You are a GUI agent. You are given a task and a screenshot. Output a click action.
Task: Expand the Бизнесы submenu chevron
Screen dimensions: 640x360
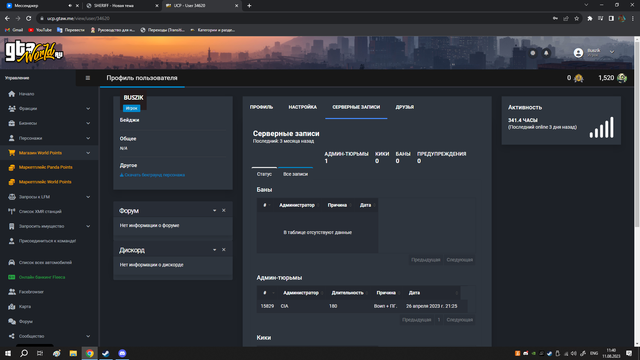tap(88, 123)
